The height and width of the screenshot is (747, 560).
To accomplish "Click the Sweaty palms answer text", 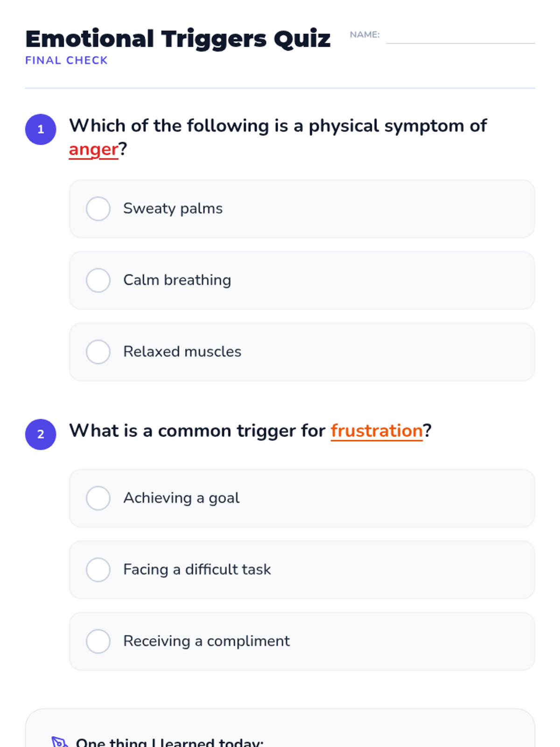I will [173, 208].
